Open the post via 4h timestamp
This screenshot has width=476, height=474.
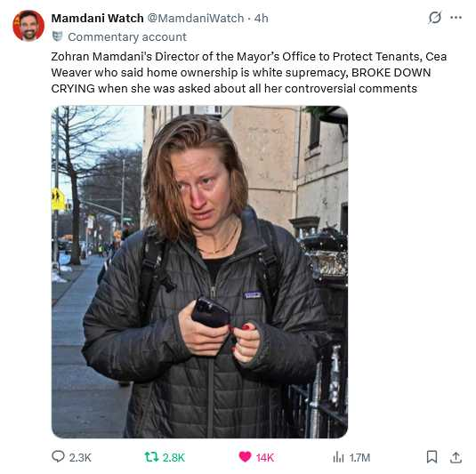coord(262,18)
